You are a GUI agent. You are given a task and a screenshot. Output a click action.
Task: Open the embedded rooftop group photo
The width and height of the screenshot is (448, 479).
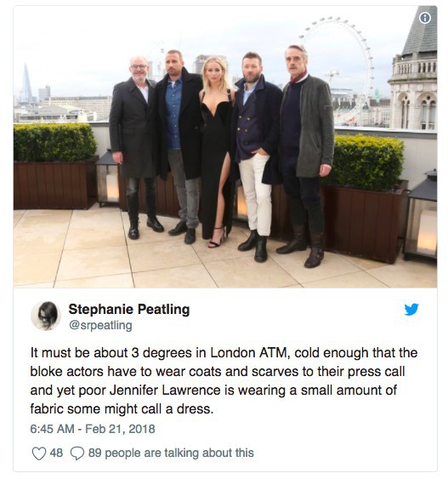tap(225, 146)
